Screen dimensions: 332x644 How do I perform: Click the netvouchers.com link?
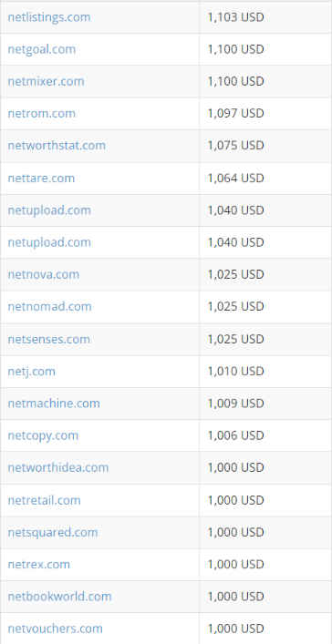click(55, 629)
